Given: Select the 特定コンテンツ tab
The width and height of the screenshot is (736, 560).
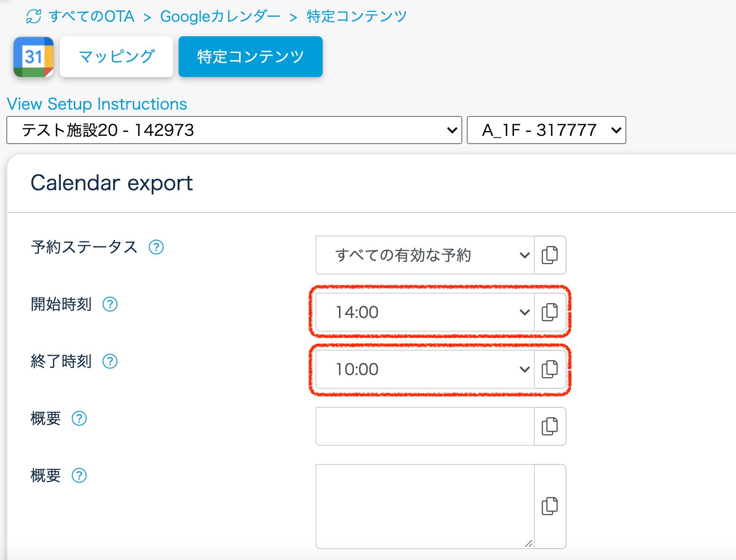Looking at the screenshot, I should [250, 57].
